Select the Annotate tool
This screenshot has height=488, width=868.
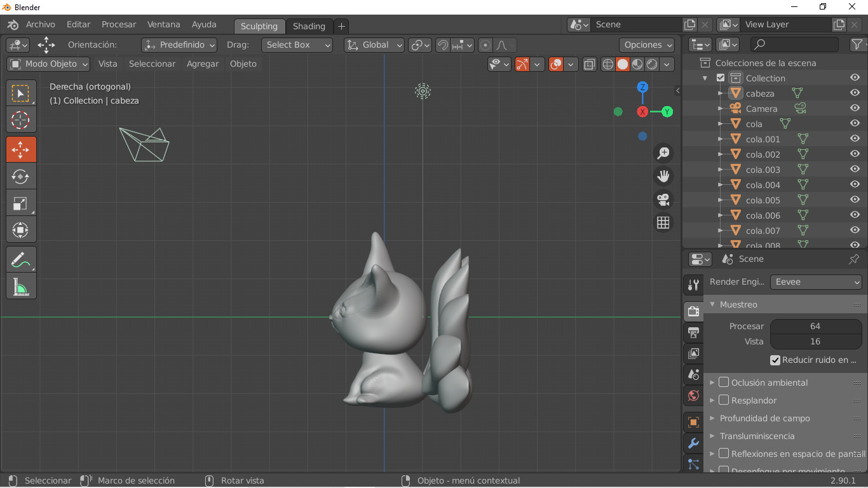(21, 259)
